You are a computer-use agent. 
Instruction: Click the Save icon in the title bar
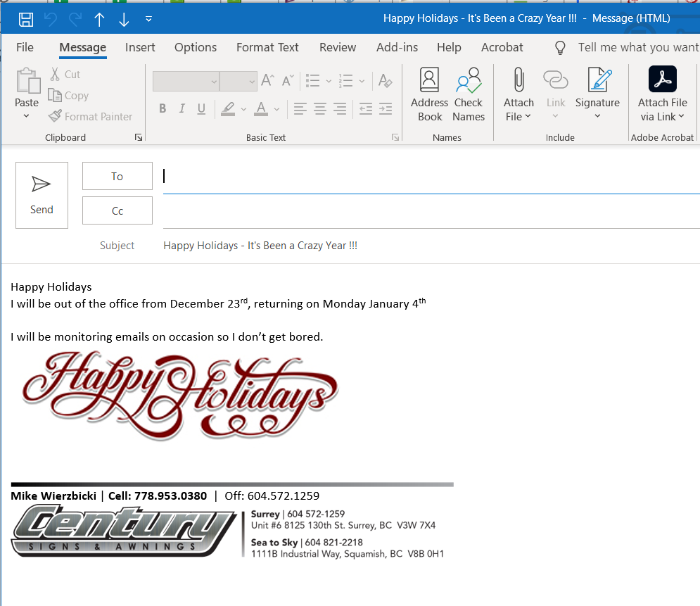[x=25, y=19]
